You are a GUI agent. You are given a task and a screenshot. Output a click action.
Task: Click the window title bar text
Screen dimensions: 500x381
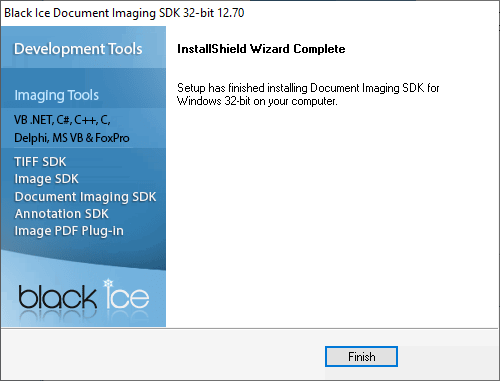[x=124, y=13]
